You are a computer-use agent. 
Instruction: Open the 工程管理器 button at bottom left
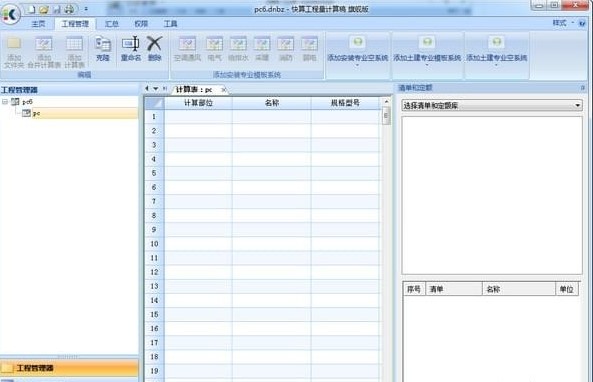coord(69,368)
